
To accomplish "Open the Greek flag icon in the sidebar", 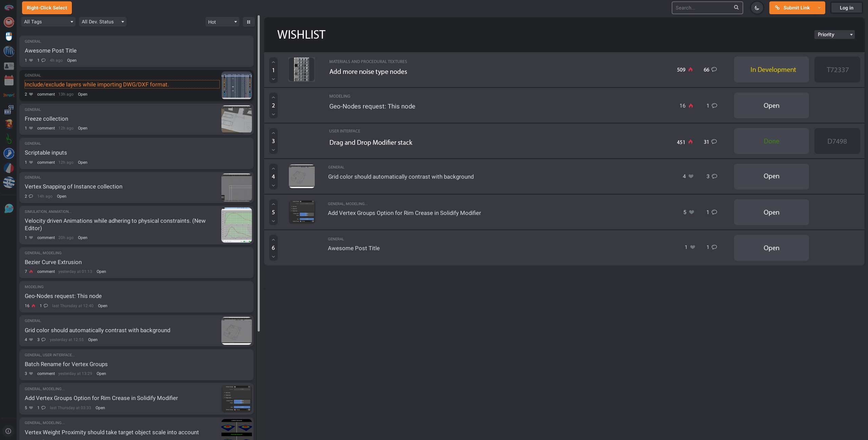I will click(x=9, y=182).
